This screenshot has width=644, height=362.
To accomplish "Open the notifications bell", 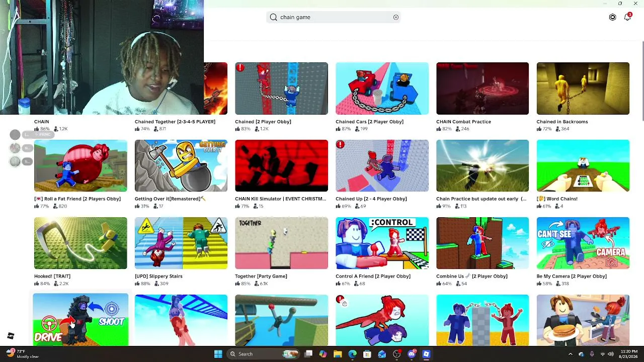I will click(627, 17).
